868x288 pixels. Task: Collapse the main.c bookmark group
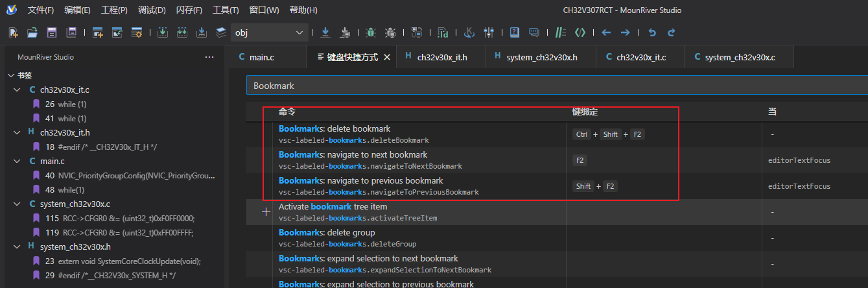point(18,161)
